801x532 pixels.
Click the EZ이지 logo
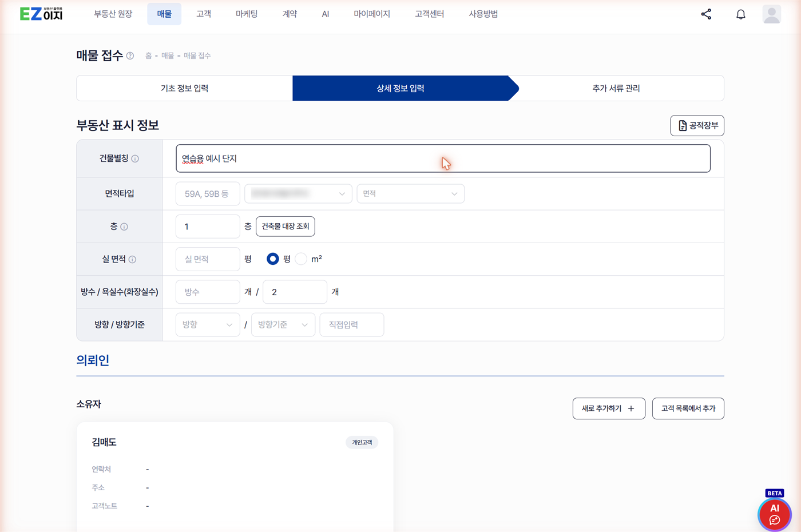(41, 14)
